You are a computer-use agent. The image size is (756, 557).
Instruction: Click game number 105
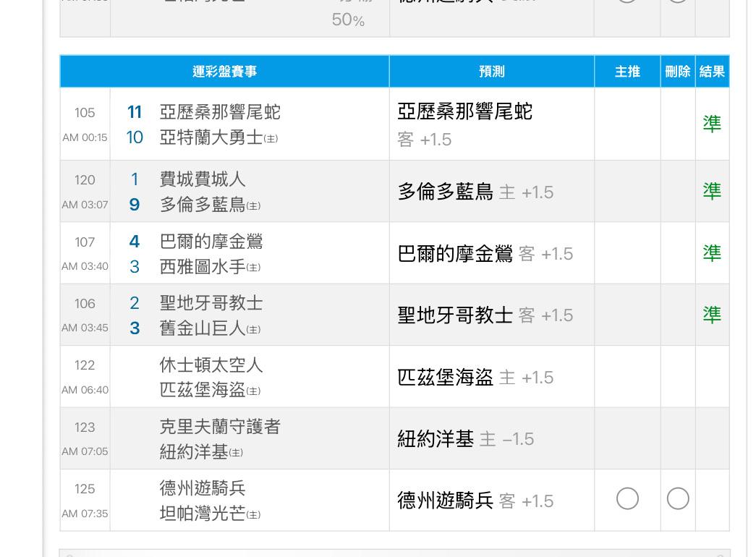(85, 113)
